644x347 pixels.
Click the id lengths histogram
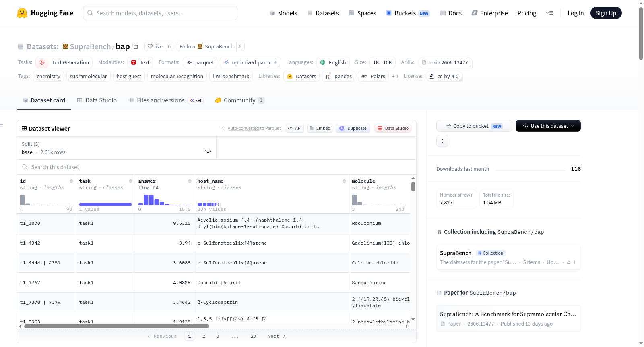point(46,200)
